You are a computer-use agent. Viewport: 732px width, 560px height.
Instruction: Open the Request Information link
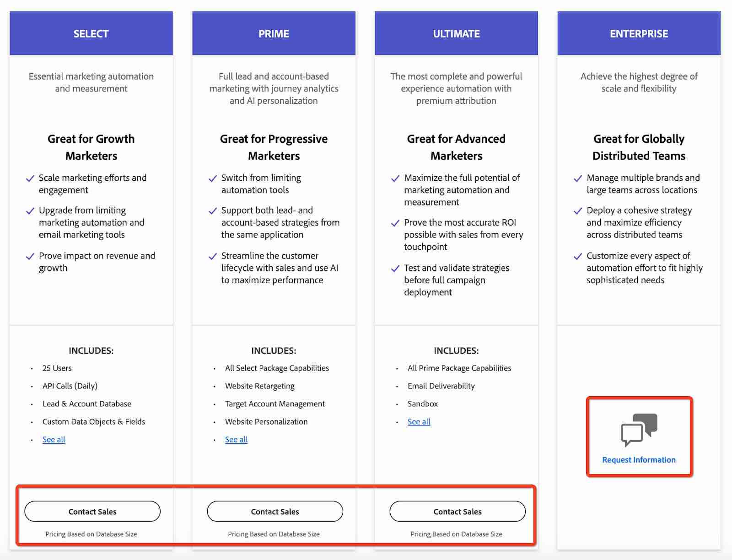[639, 460]
